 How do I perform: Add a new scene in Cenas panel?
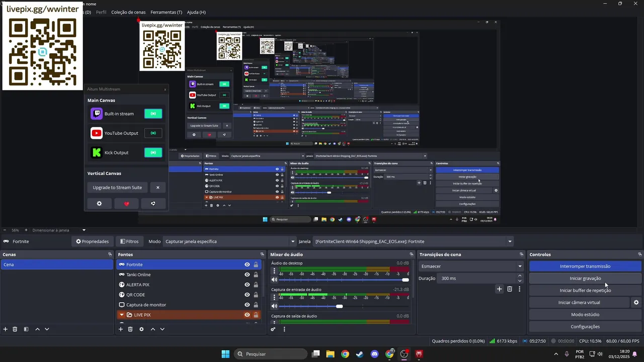pyautogui.click(x=6, y=329)
